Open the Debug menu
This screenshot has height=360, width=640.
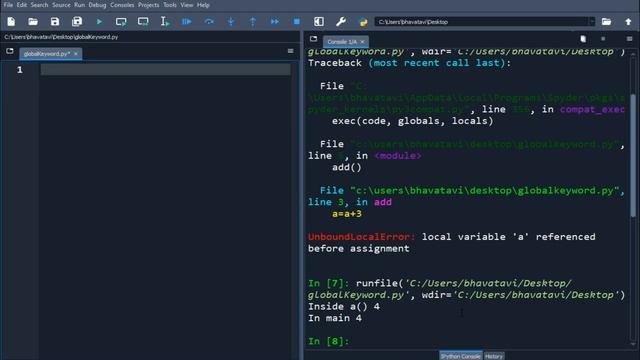97,5
